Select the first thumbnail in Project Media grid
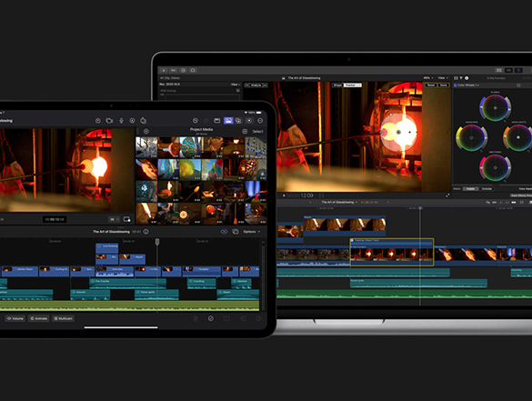Screen dimensions: 532x401 (x=146, y=147)
